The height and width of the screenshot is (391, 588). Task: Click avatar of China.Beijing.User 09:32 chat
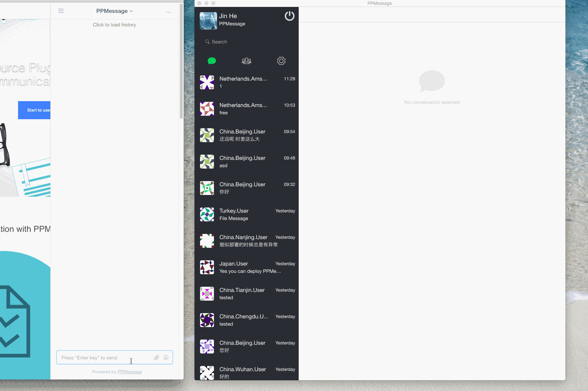pyautogui.click(x=207, y=188)
